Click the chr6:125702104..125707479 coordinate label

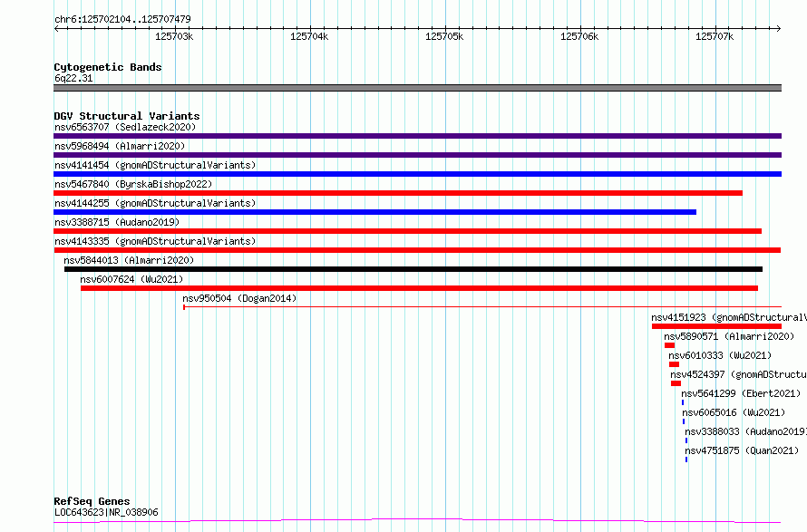[122, 19]
